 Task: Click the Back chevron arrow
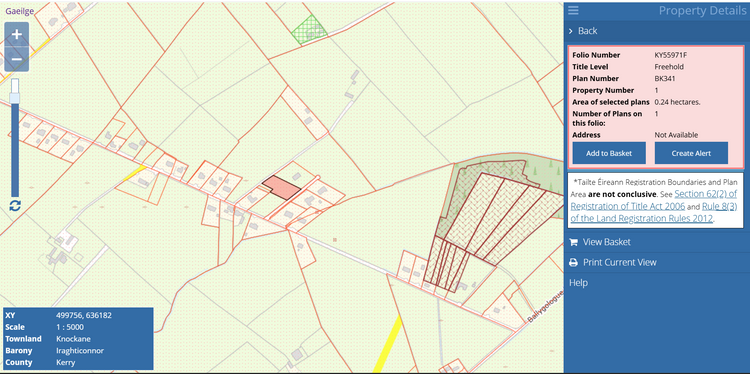click(x=571, y=31)
